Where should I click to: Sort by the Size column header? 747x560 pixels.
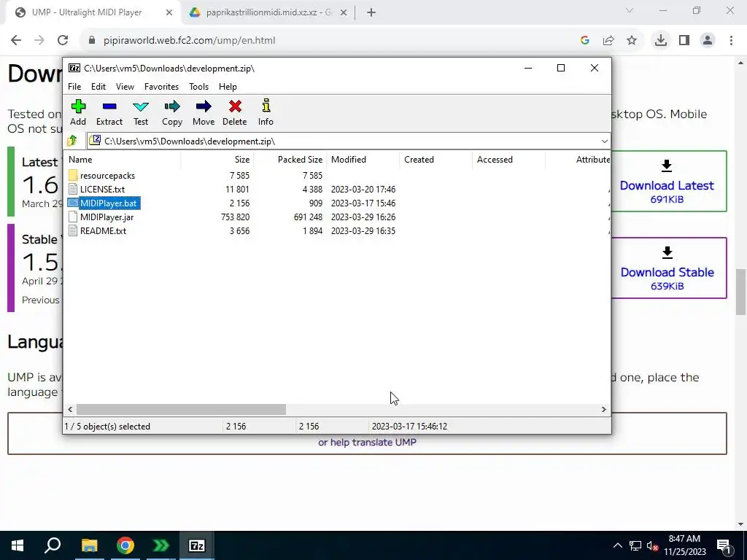[217, 160]
